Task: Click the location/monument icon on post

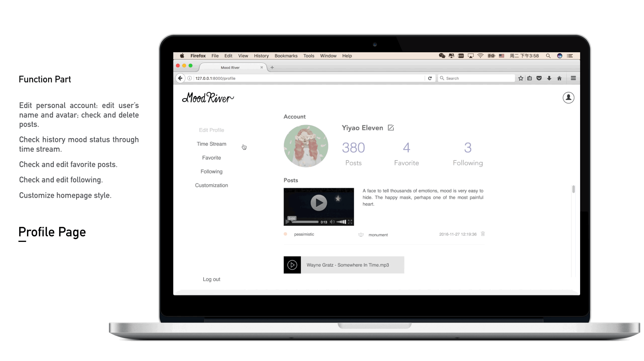Action: tap(360, 234)
